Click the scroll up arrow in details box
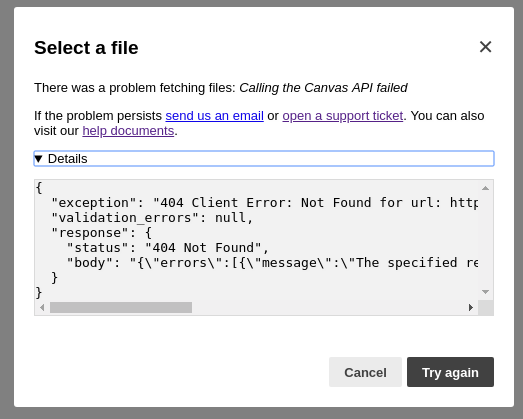523x419 pixels. (x=486, y=188)
